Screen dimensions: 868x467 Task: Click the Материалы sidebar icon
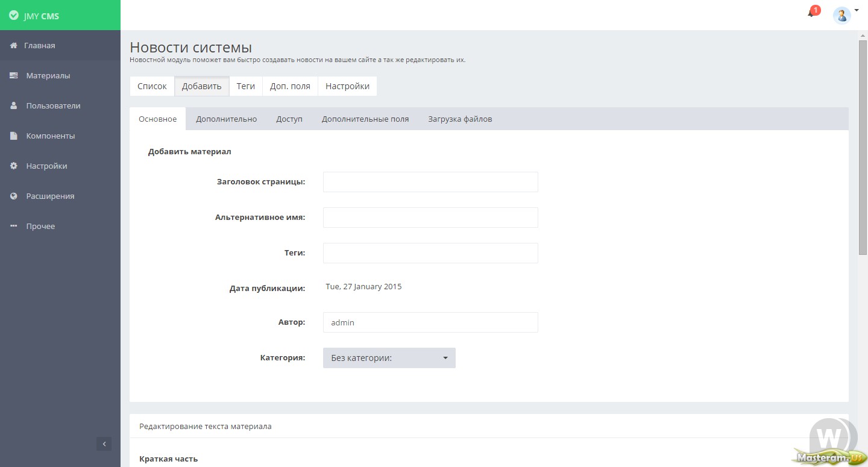coord(13,76)
